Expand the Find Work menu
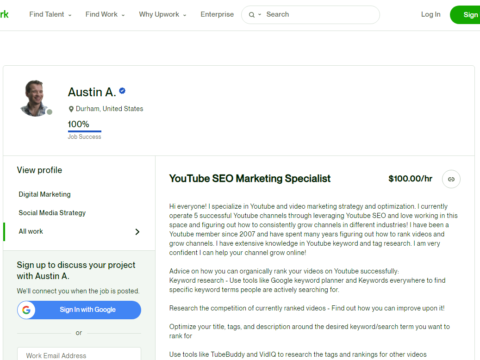This screenshot has height=360, width=480. 105,14
